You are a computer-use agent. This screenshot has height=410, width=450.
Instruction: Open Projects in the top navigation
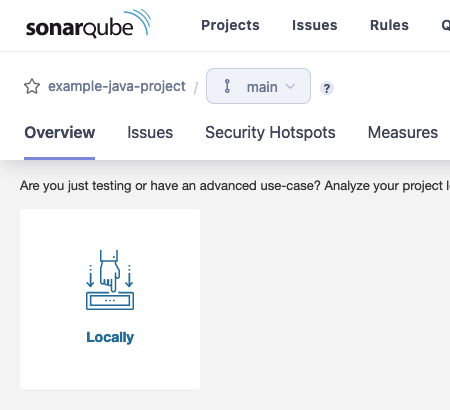coord(230,25)
